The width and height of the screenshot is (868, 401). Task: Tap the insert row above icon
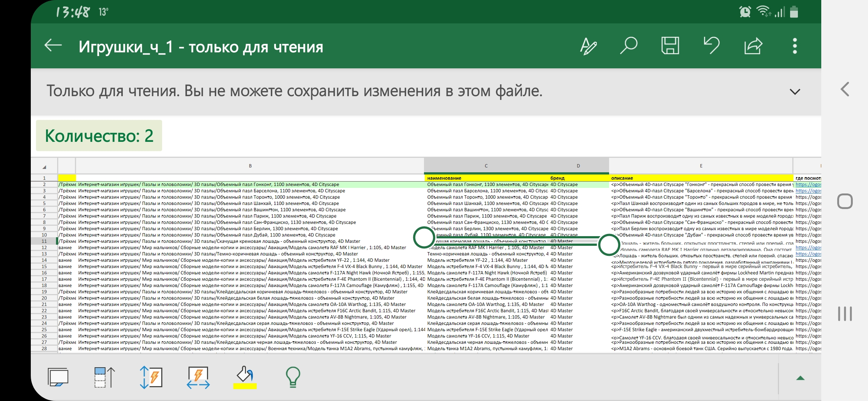click(x=105, y=377)
